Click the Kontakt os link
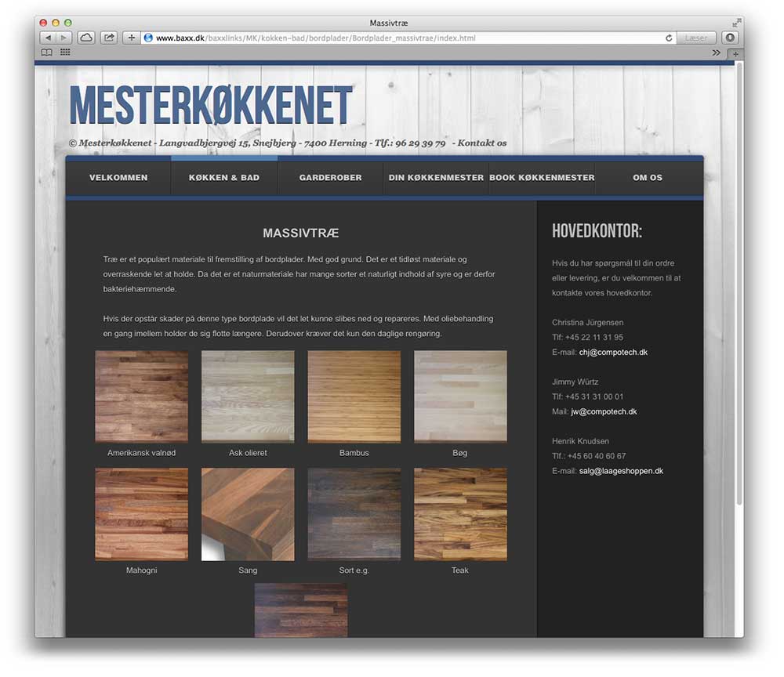The height and width of the screenshot is (677, 784). [482, 143]
